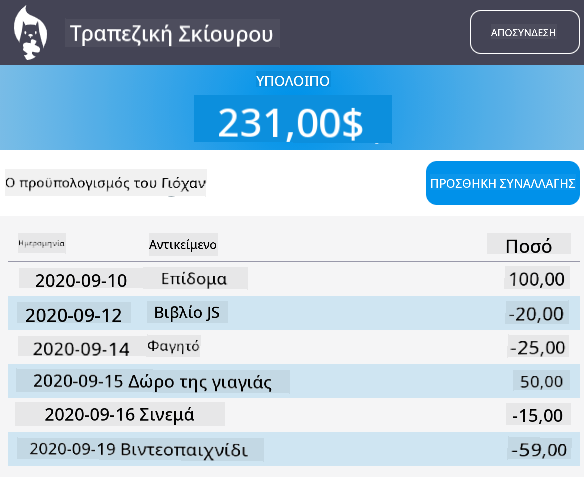584x500 pixels.
Task: Click the ΠΡΟΣΘΗΚΗ ΣΥΝΑΛΛΑΓΗΣ button
Action: click(503, 183)
